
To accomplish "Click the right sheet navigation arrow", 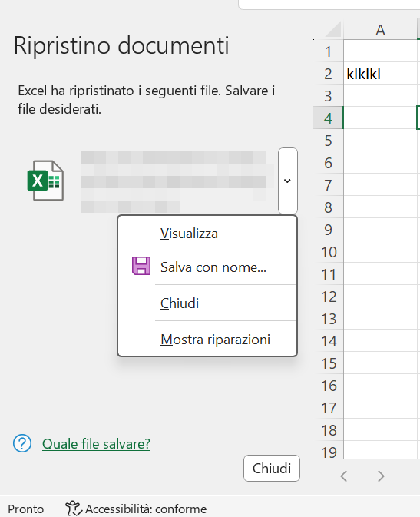I will [x=381, y=476].
